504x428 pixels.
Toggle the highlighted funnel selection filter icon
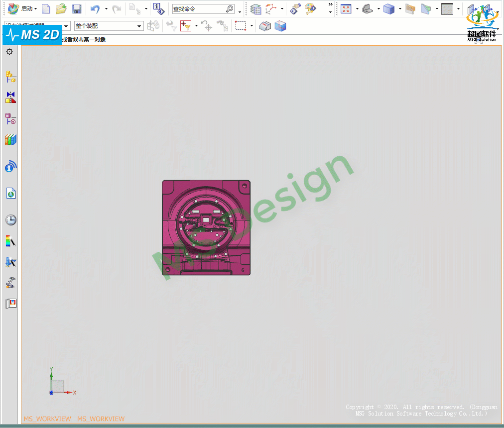click(x=186, y=26)
